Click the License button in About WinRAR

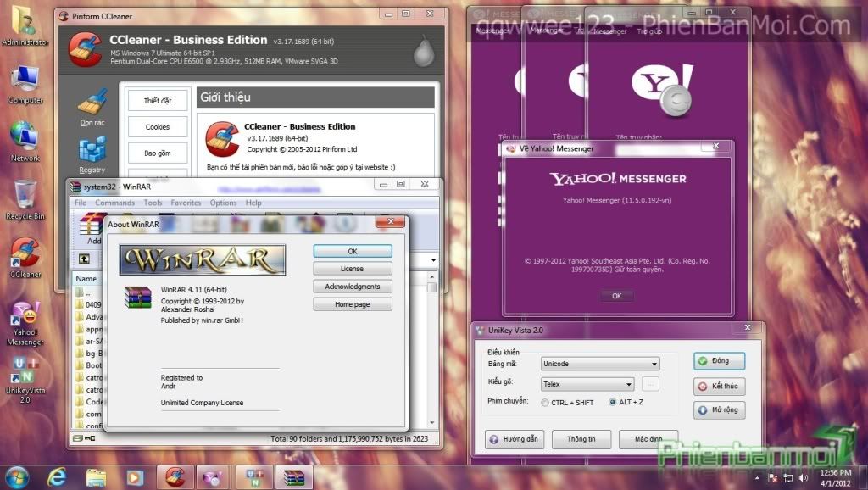pos(353,269)
